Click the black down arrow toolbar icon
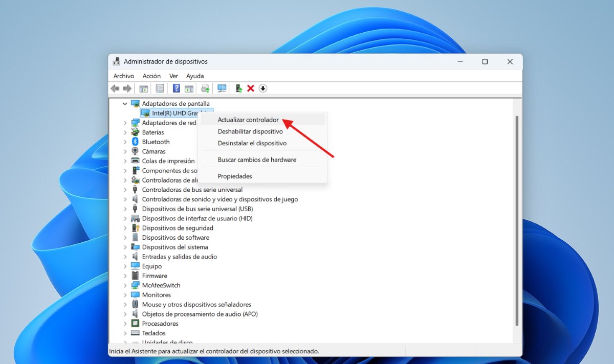This screenshot has width=614, height=364. [263, 88]
